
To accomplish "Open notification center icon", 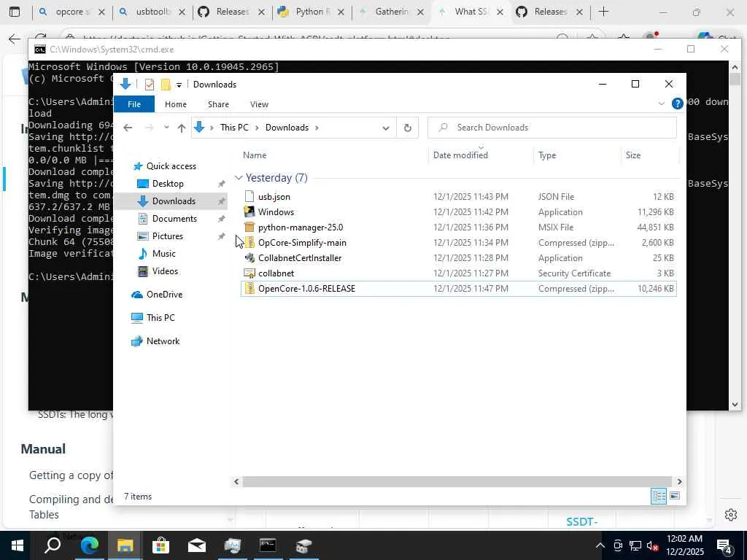I will [x=724, y=547].
